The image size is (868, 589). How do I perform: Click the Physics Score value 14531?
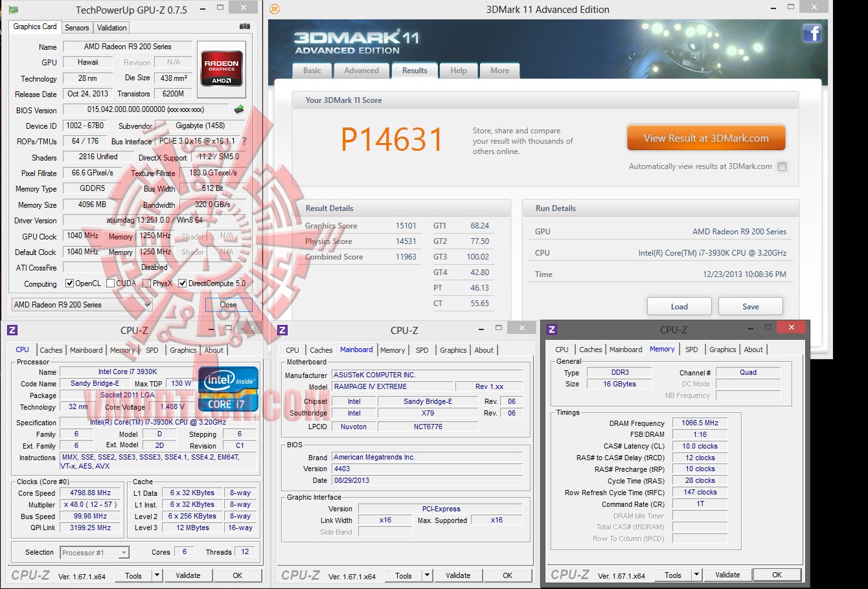click(x=406, y=241)
